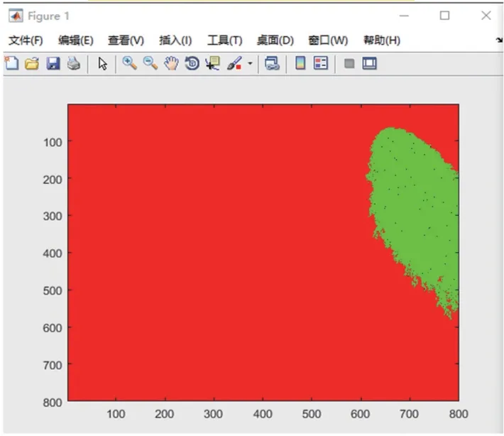Click the x-axis label 300
The width and height of the screenshot is (504, 436).
(213, 414)
